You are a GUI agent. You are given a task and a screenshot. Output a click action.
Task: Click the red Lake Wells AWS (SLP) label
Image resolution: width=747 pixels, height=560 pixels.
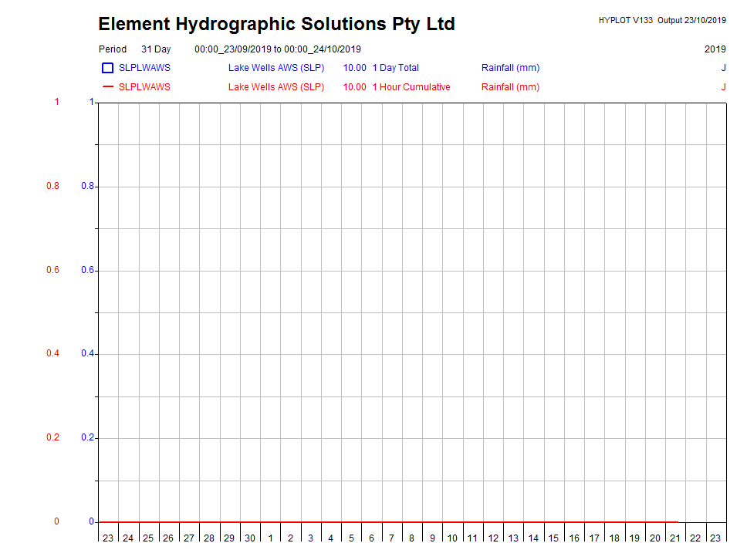(276, 87)
